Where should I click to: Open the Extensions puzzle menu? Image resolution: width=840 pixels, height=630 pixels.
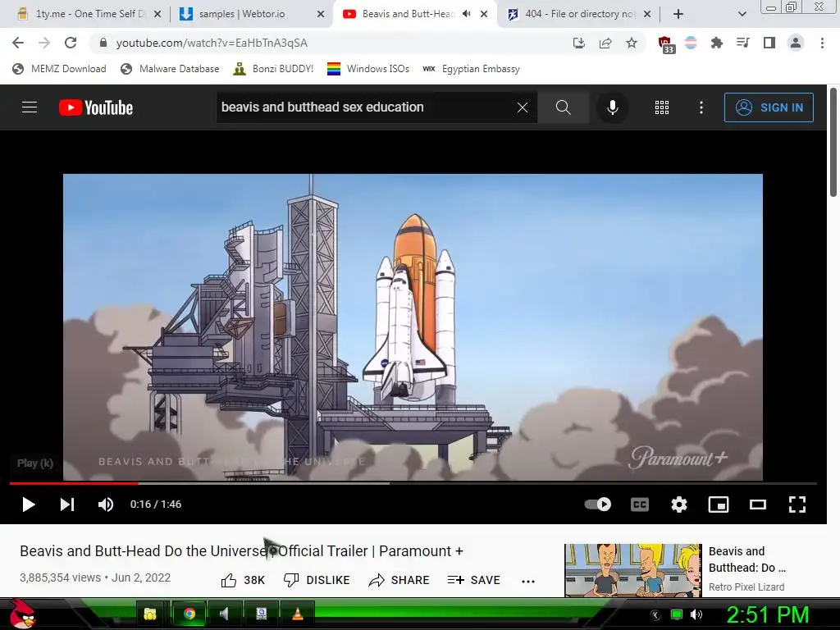pos(717,43)
